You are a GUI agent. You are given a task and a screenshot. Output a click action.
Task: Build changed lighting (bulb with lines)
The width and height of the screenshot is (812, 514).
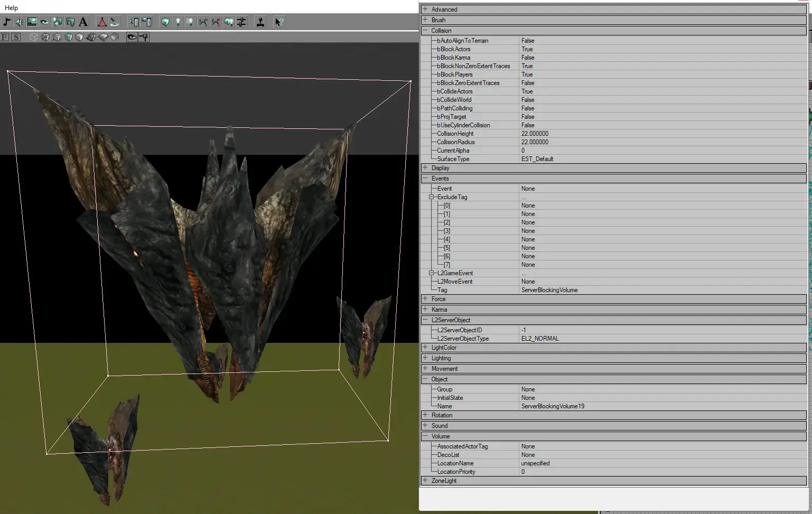point(190,22)
